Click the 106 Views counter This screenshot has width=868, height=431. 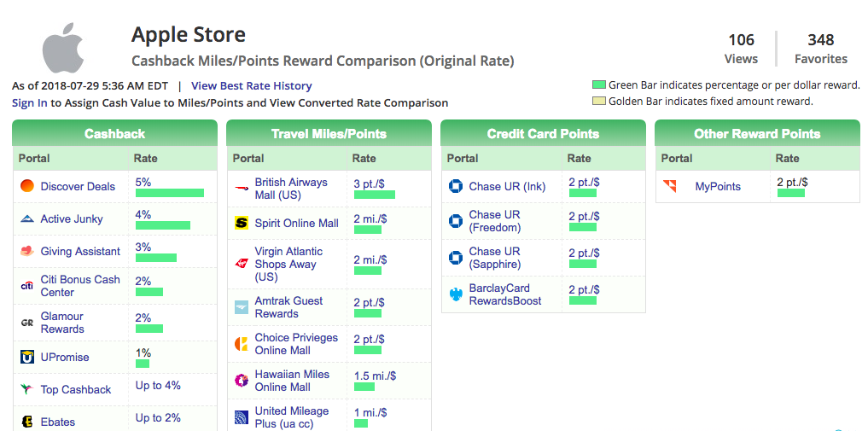coord(741,49)
